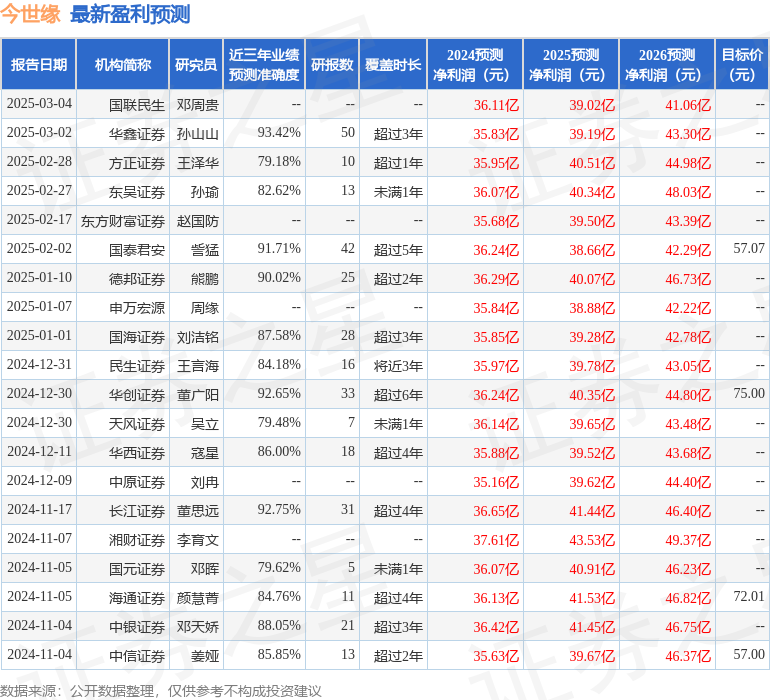Select the 目标价 column header

[742, 64]
